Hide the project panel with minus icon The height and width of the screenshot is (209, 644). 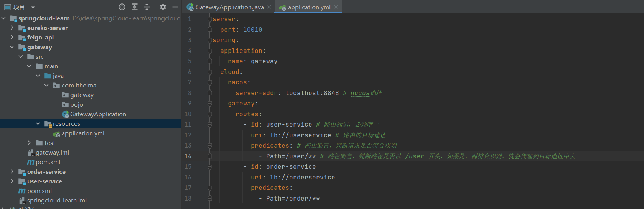[x=175, y=7]
